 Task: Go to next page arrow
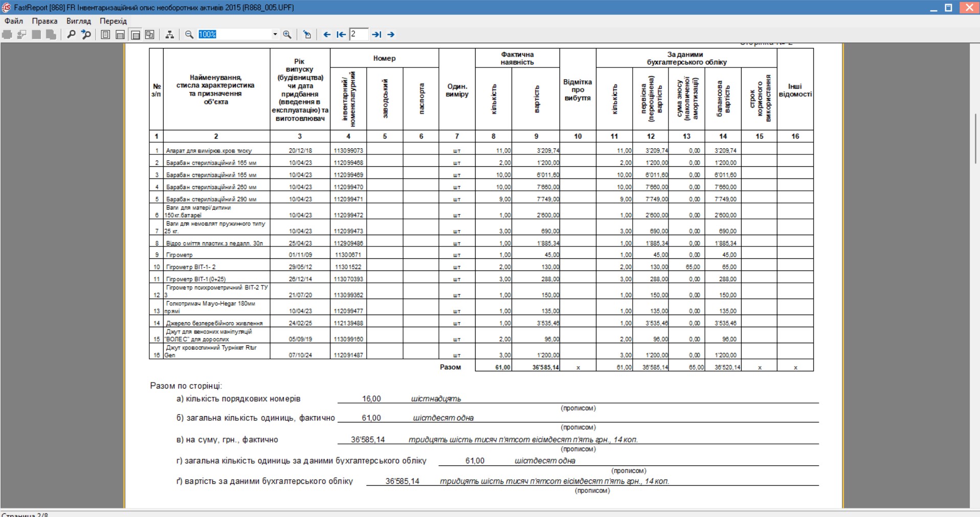391,34
